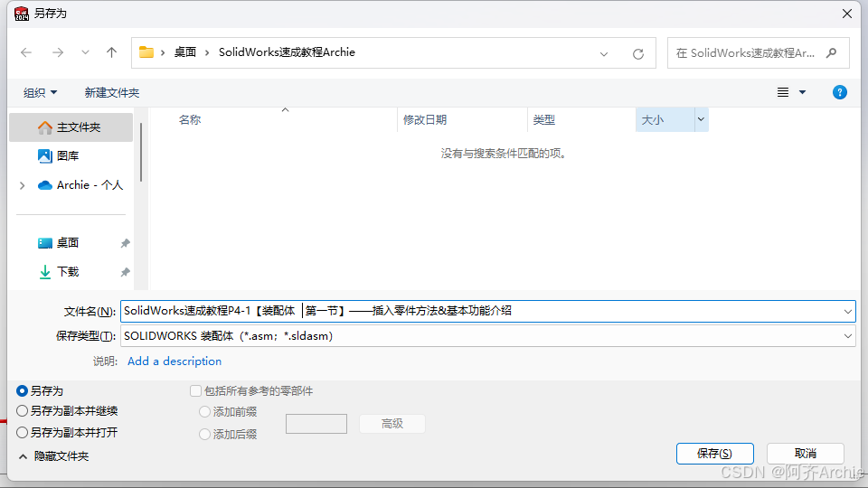Click the folder search box
The width and height of the screenshot is (868, 488).
point(758,53)
